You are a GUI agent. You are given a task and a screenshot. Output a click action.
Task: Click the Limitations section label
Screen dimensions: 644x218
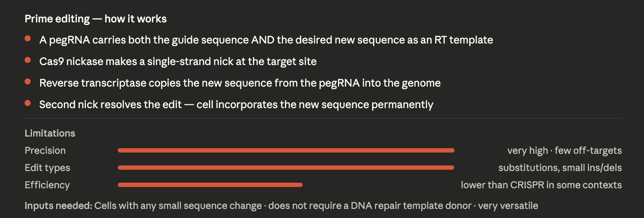pyautogui.click(x=50, y=133)
